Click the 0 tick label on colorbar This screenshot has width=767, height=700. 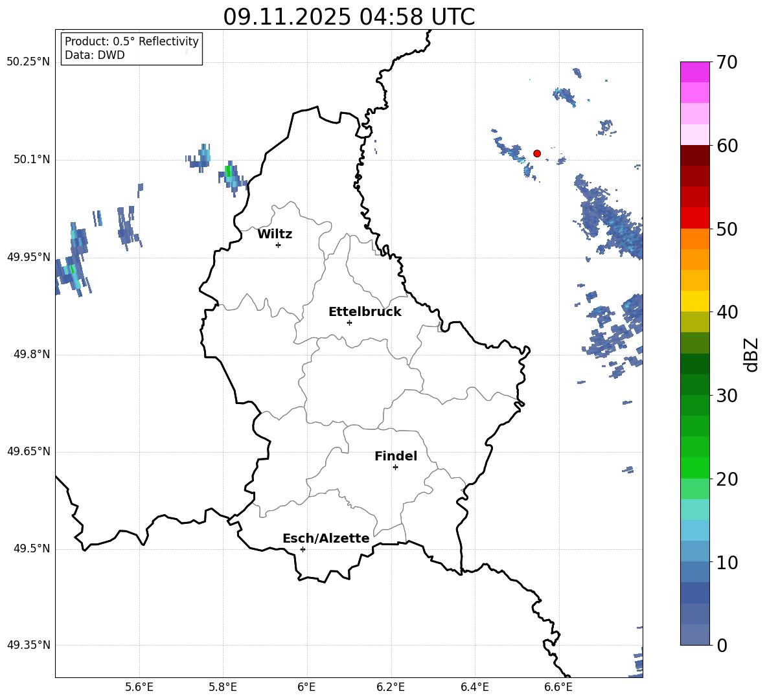pos(722,645)
